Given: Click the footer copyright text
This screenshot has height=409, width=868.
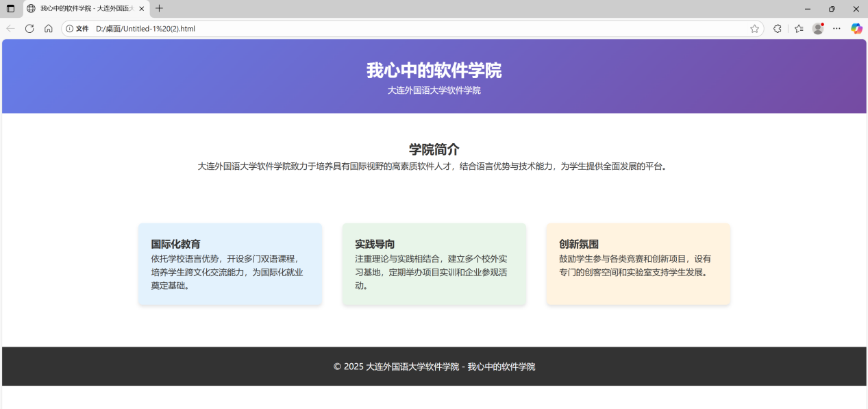Looking at the screenshot, I should click(x=434, y=367).
